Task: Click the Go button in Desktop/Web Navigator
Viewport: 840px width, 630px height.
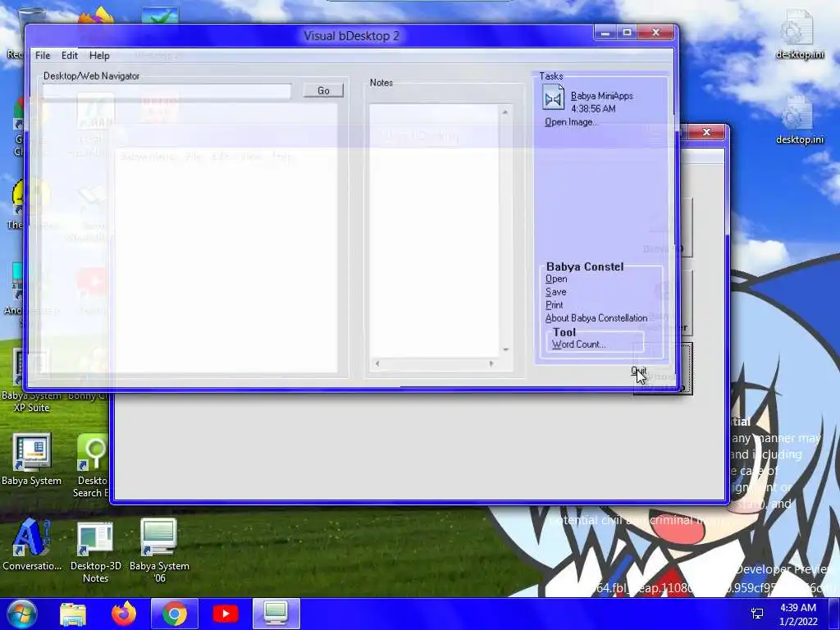Action: (323, 90)
